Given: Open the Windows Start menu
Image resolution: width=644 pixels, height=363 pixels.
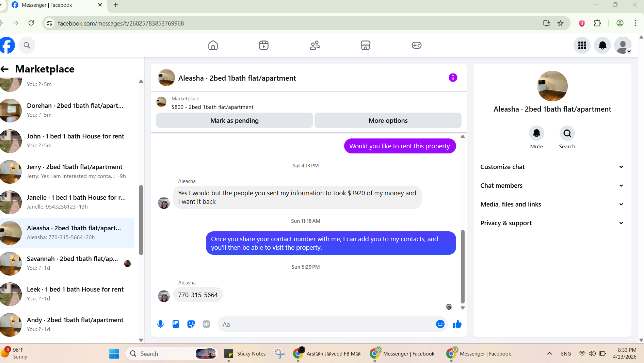Looking at the screenshot, I should (x=114, y=354).
